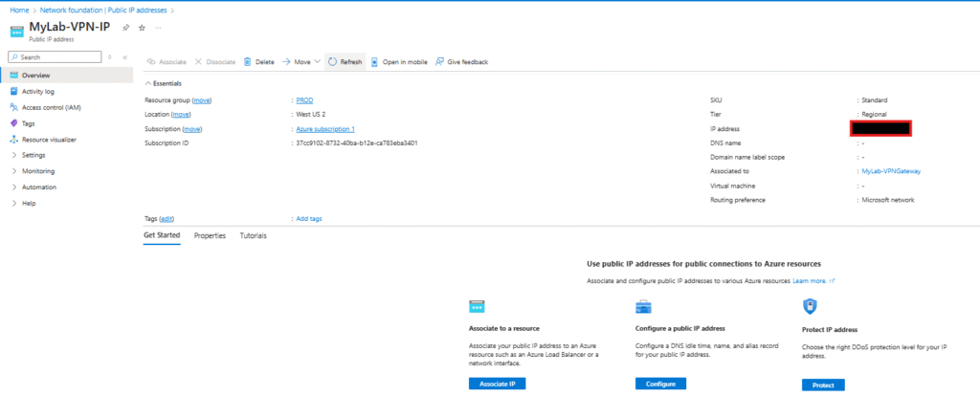Click the Dissociate toolbar button
The height and width of the screenshot is (419, 980).
215,62
